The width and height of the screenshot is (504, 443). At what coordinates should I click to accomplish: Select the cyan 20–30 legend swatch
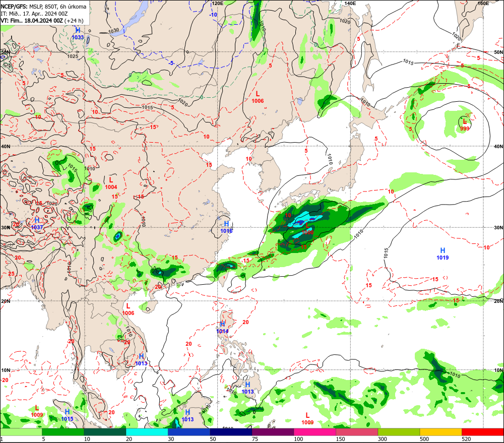point(147,432)
